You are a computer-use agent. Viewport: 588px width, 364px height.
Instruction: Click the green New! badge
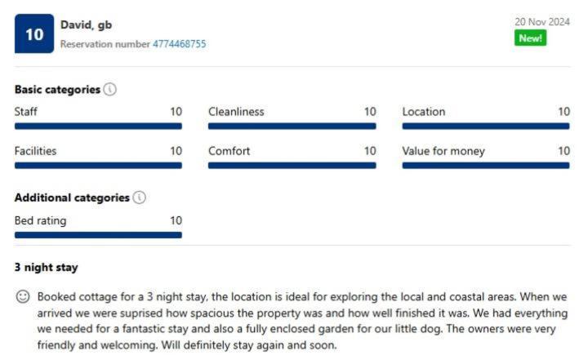pos(530,38)
